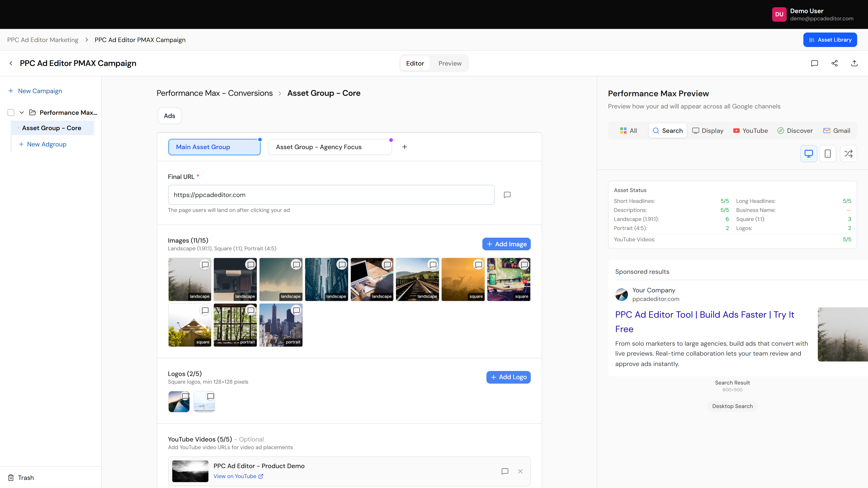Comment on the first logo thumbnail

[185, 396]
